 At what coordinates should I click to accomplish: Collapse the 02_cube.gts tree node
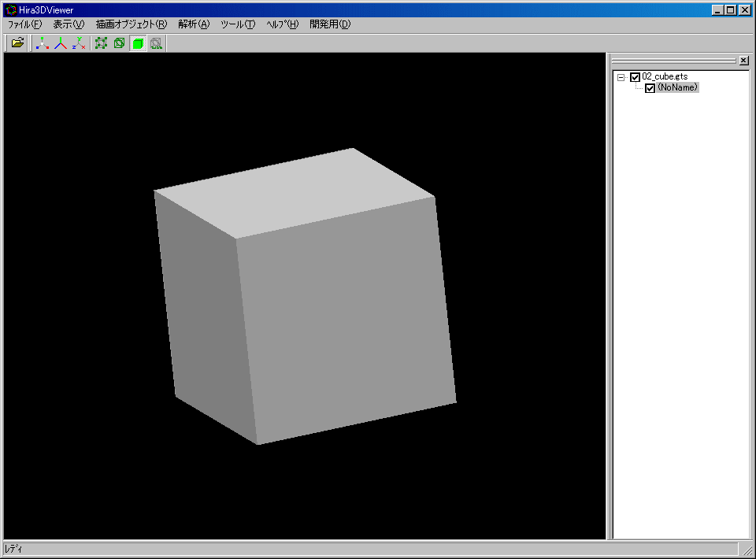[621, 77]
